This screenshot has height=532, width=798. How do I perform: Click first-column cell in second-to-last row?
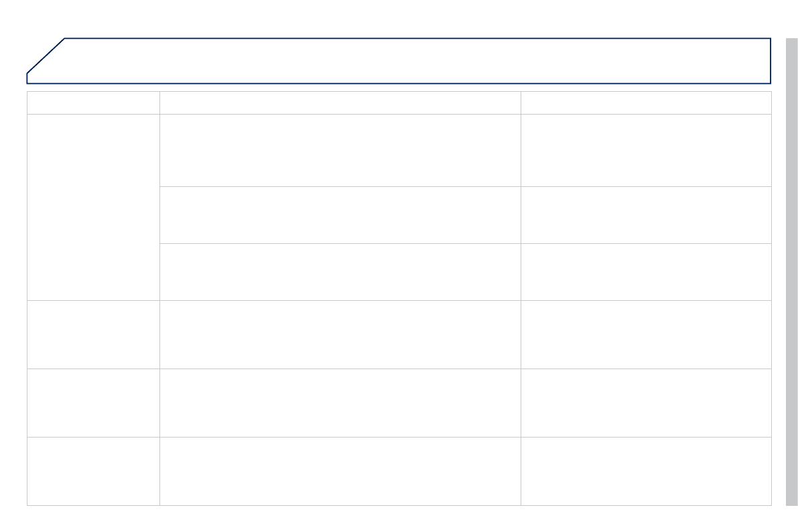pos(93,403)
